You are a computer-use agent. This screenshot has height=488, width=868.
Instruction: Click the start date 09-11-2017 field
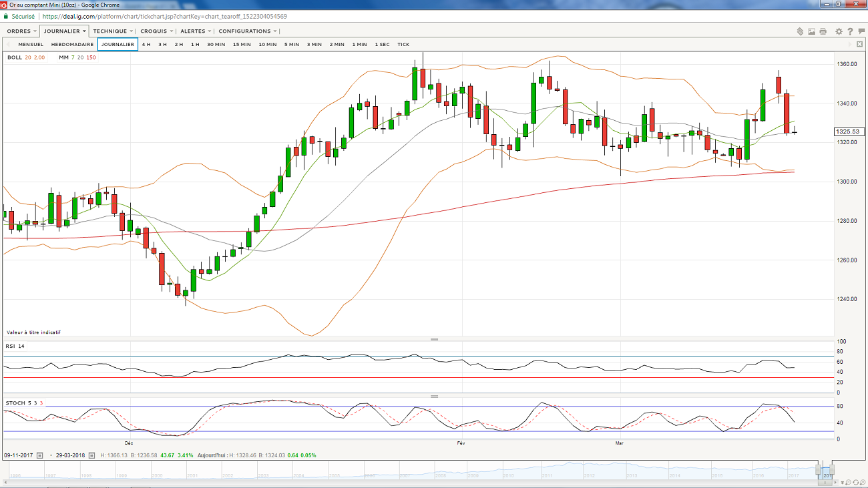point(19,455)
